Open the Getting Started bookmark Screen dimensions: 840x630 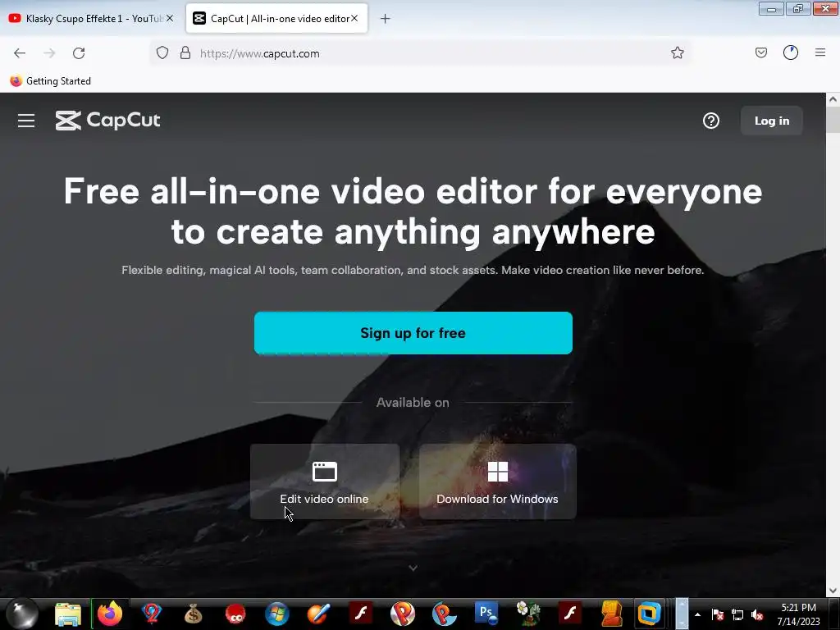(x=50, y=81)
